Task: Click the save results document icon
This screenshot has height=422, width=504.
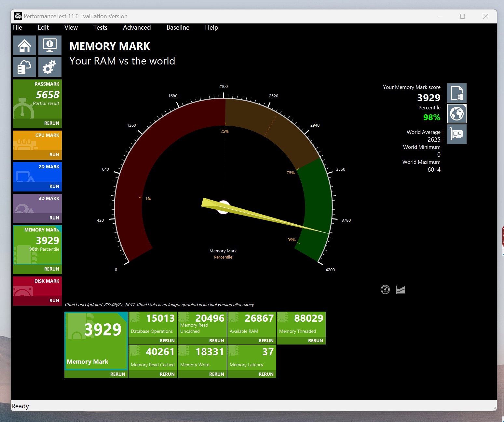Action: [456, 93]
